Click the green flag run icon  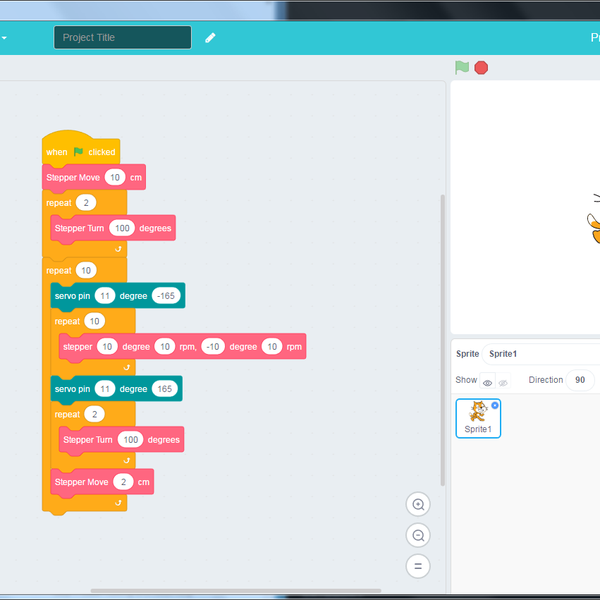[461, 68]
